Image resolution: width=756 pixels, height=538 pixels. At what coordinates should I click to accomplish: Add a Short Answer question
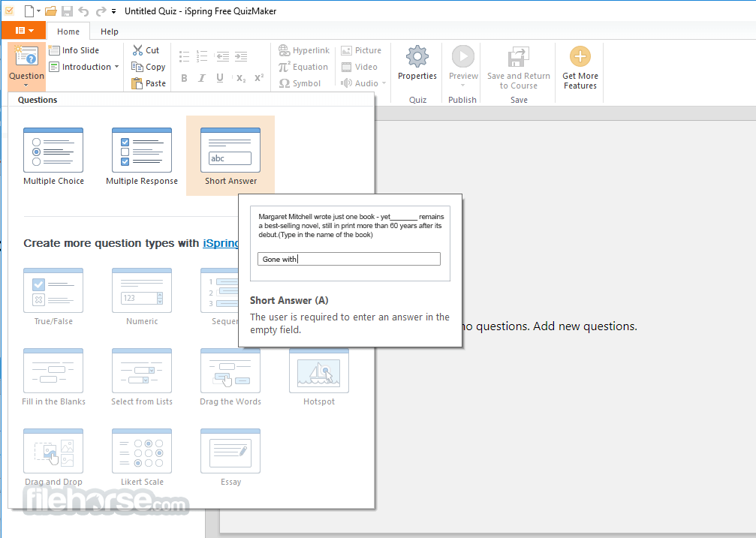(x=230, y=156)
